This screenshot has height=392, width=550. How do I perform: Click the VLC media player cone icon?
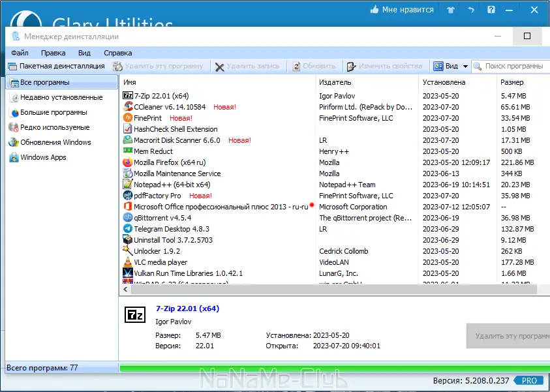click(128, 262)
